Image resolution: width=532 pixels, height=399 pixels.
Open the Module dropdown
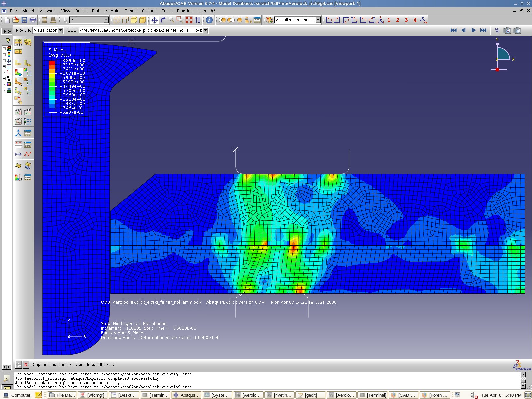60,30
